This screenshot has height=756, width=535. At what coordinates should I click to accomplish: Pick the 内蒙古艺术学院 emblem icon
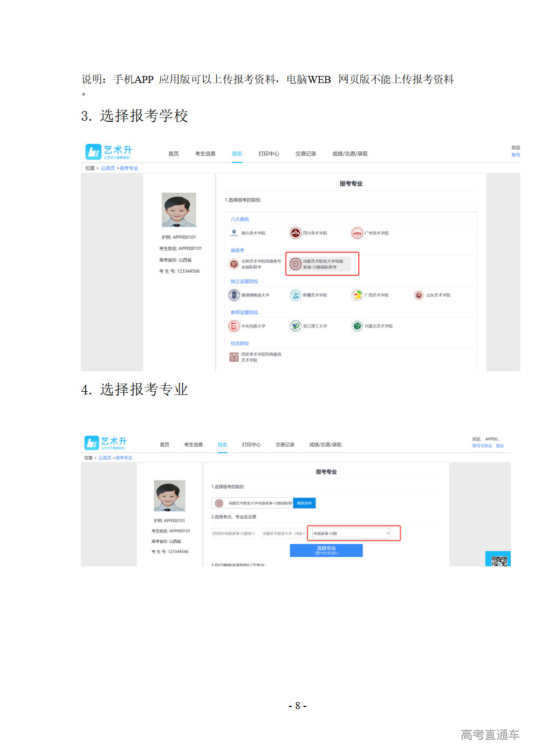357,326
